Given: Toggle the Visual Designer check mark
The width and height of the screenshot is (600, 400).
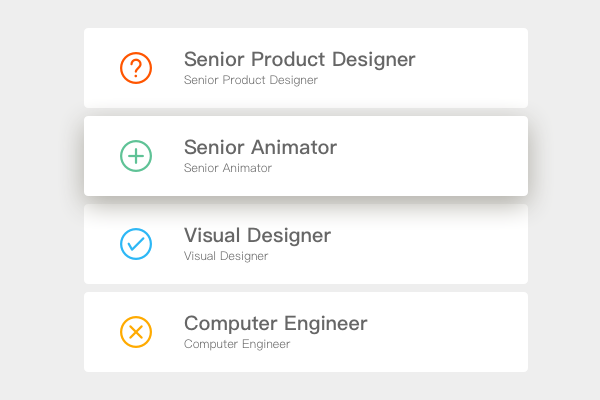Looking at the screenshot, I should tap(136, 244).
